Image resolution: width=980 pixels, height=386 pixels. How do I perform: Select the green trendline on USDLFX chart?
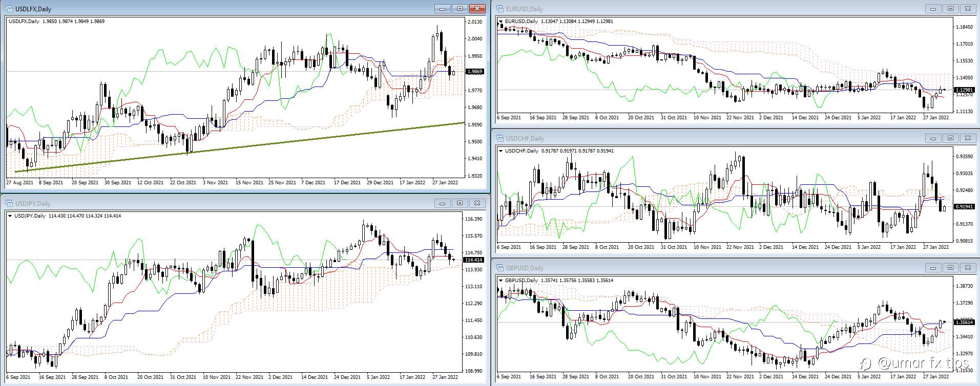[x=240, y=147]
